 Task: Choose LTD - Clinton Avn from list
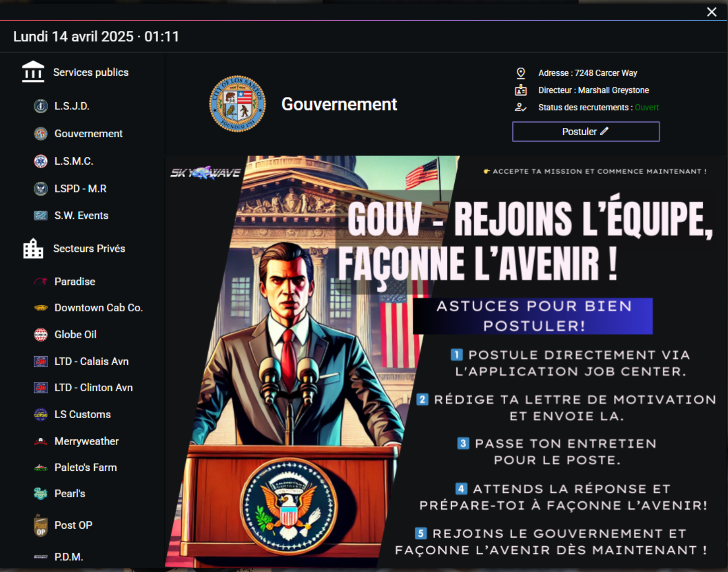[x=94, y=388]
